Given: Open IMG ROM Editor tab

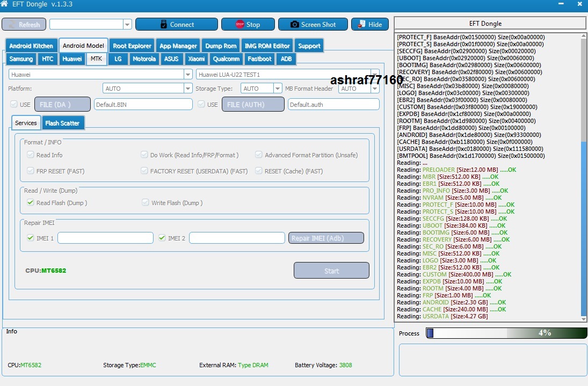Looking at the screenshot, I should 267,46.
